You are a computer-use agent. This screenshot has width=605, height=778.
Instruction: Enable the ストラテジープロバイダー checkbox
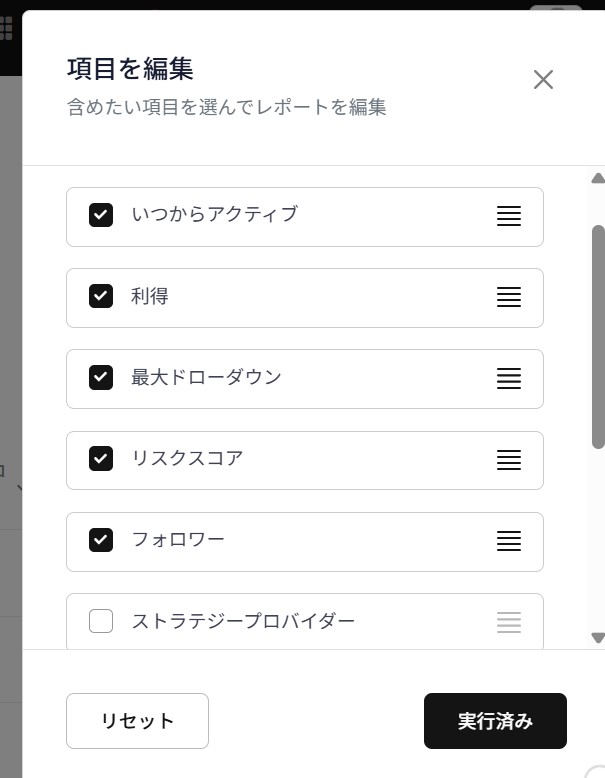pyautogui.click(x=101, y=622)
